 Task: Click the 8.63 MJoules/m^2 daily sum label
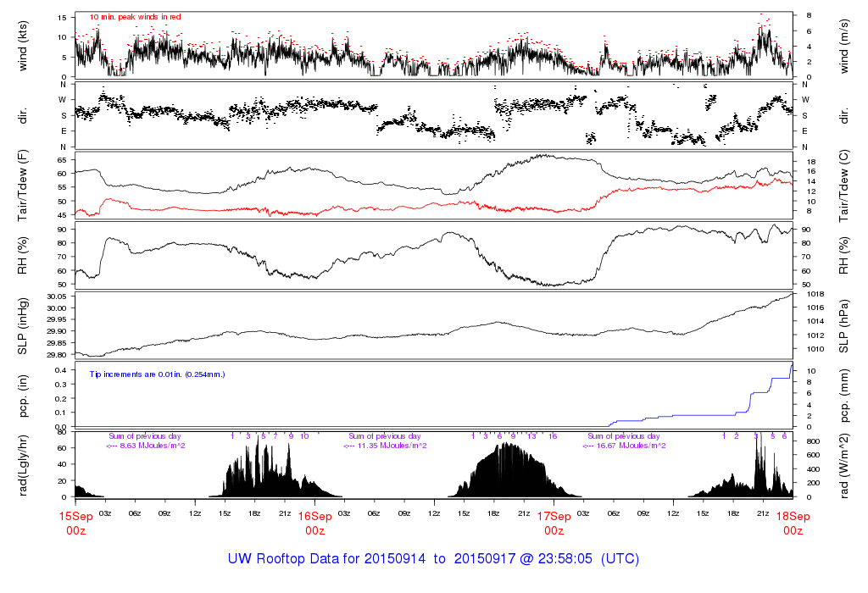(x=146, y=446)
